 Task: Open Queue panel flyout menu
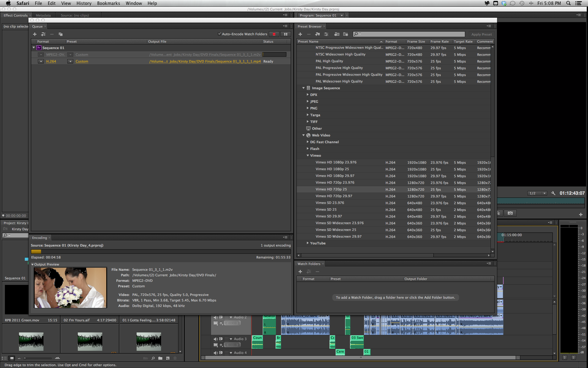[285, 26]
